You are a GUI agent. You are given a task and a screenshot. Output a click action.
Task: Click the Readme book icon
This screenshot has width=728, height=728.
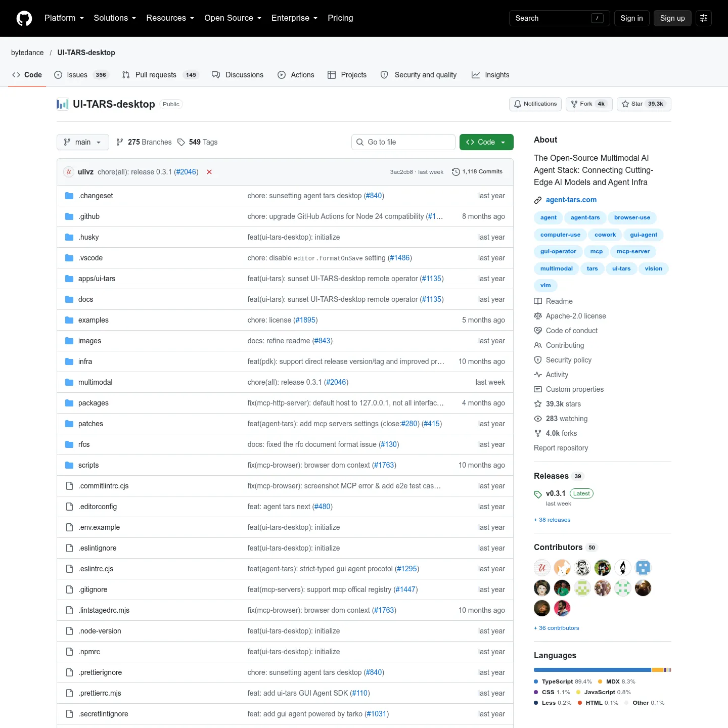(x=538, y=301)
